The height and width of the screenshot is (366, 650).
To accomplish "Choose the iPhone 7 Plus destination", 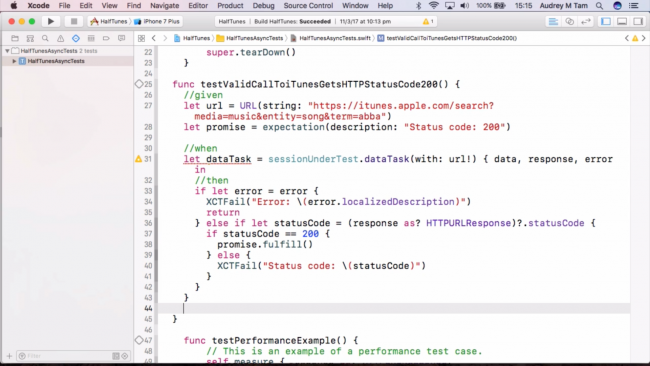I will pyautogui.click(x=157, y=21).
